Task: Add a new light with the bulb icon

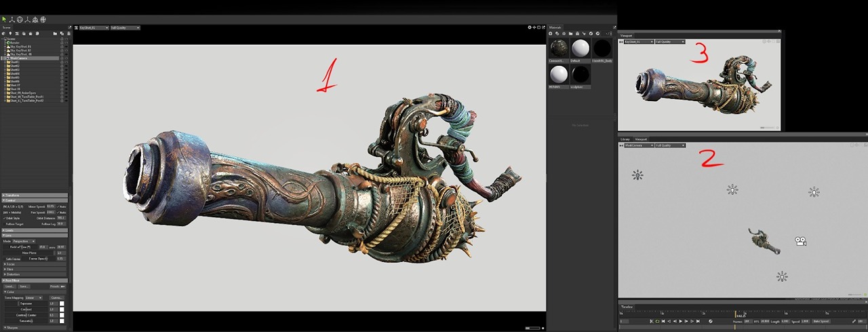Action: pyautogui.click(x=10, y=33)
